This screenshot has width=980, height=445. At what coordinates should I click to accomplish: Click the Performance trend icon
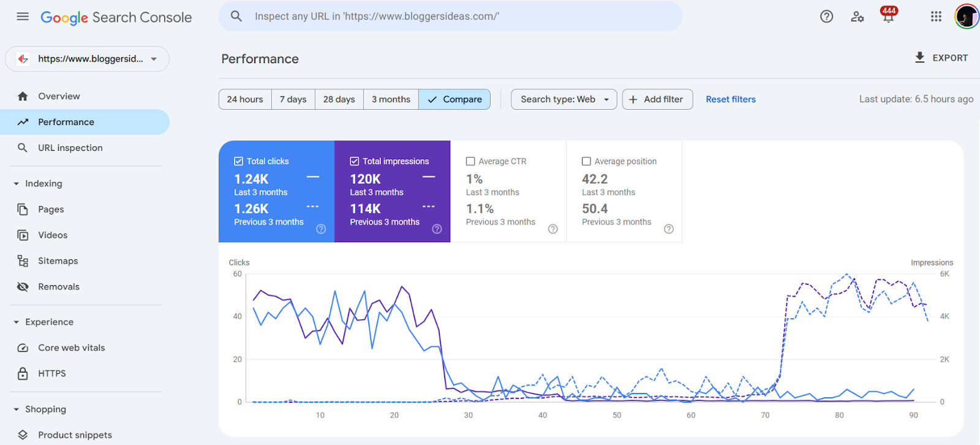click(x=23, y=122)
